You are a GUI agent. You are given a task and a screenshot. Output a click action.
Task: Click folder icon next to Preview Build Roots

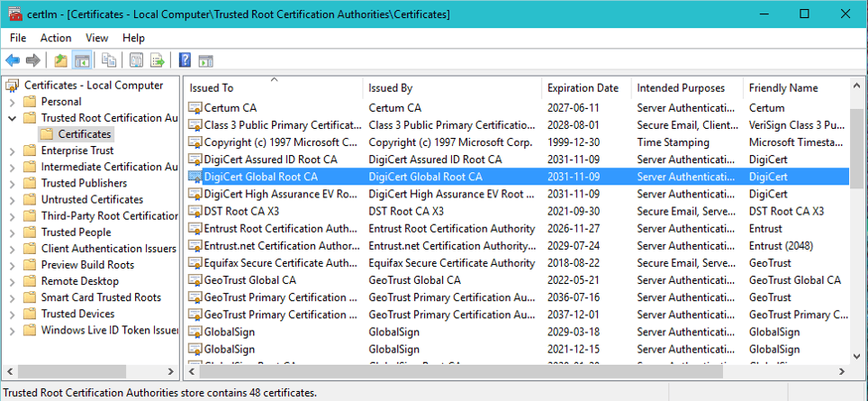(x=31, y=265)
